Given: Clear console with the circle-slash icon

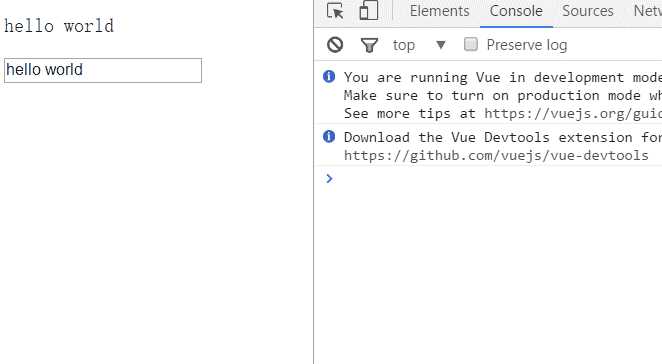Looking at the screenshot, I should pyautogui.click(x=335, y=45).
